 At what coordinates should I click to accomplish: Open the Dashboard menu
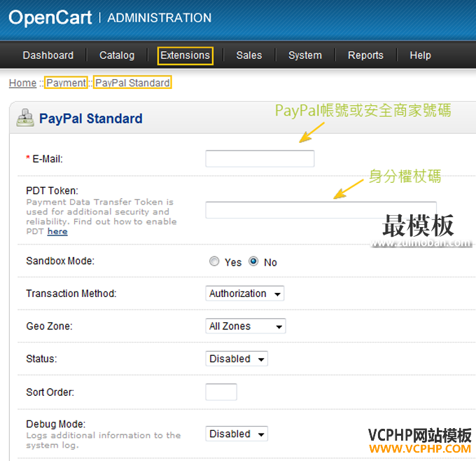(48, 55)
